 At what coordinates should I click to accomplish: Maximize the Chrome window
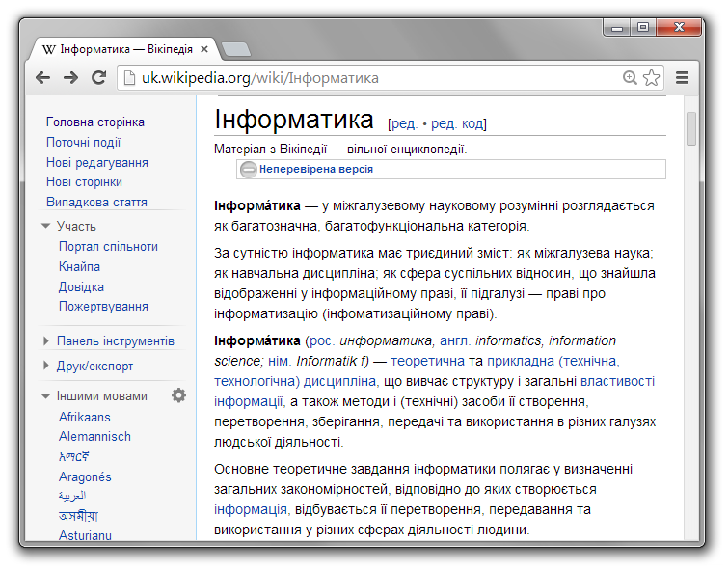[x=643, y=27]
